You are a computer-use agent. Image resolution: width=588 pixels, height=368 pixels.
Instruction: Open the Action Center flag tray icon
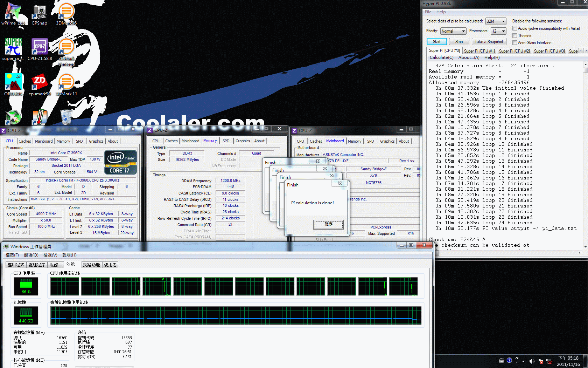[540, 361]
